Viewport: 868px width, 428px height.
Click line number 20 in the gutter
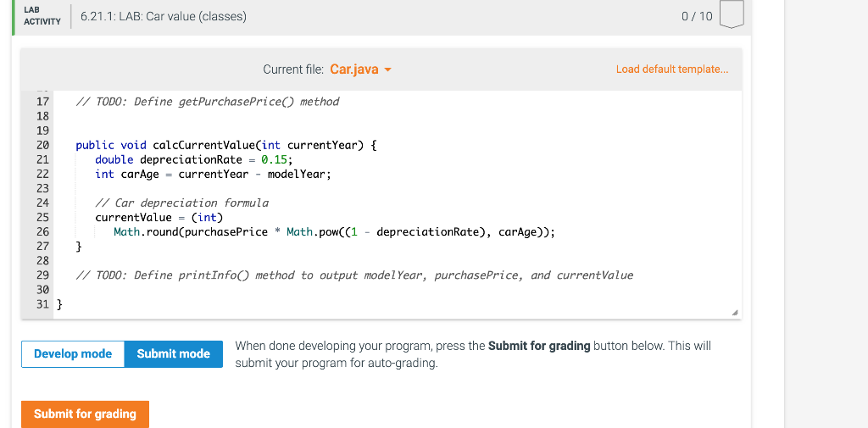click(x=42, y=145)
